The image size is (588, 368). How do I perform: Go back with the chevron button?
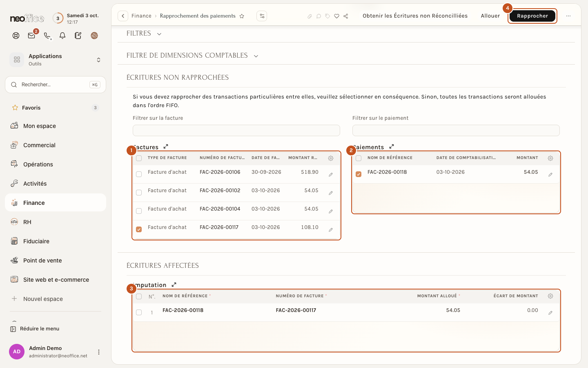123,16
